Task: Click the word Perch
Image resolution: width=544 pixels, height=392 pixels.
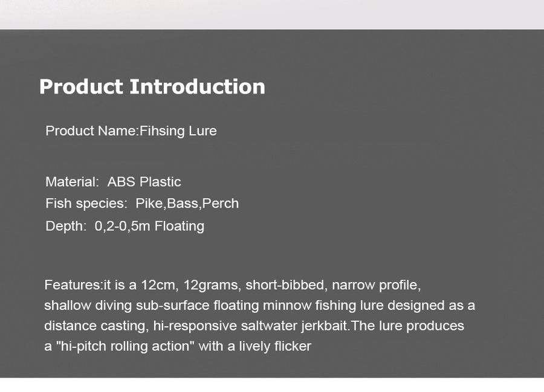Action: [x=221, y=204]
